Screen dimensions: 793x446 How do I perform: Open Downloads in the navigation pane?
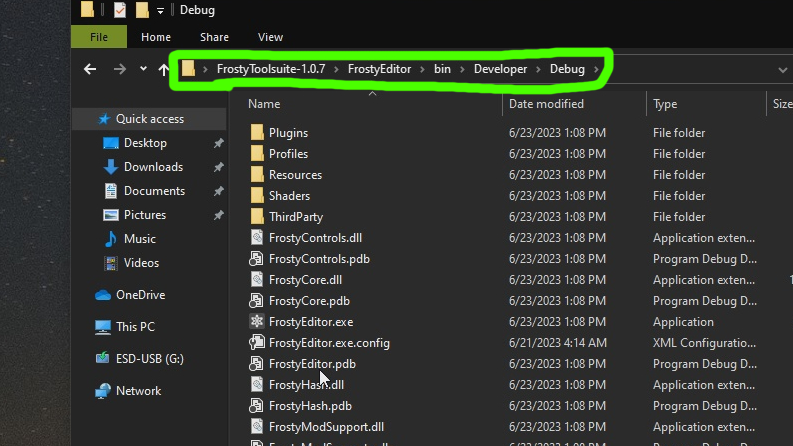click(153, 167)
